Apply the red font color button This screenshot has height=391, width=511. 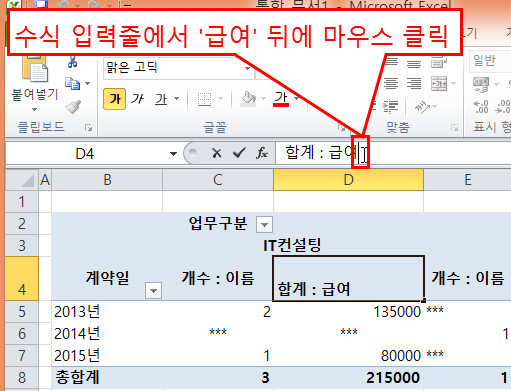click(281, 99)
